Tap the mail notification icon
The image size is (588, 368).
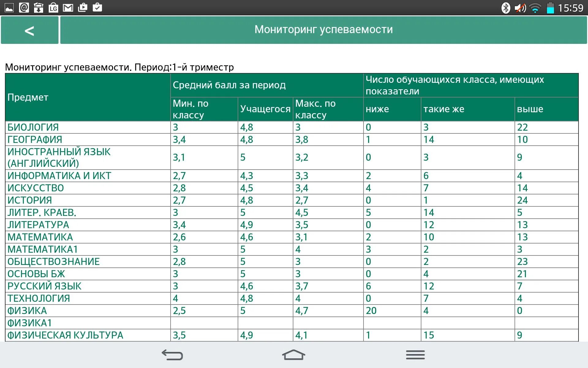click(68, 7)
